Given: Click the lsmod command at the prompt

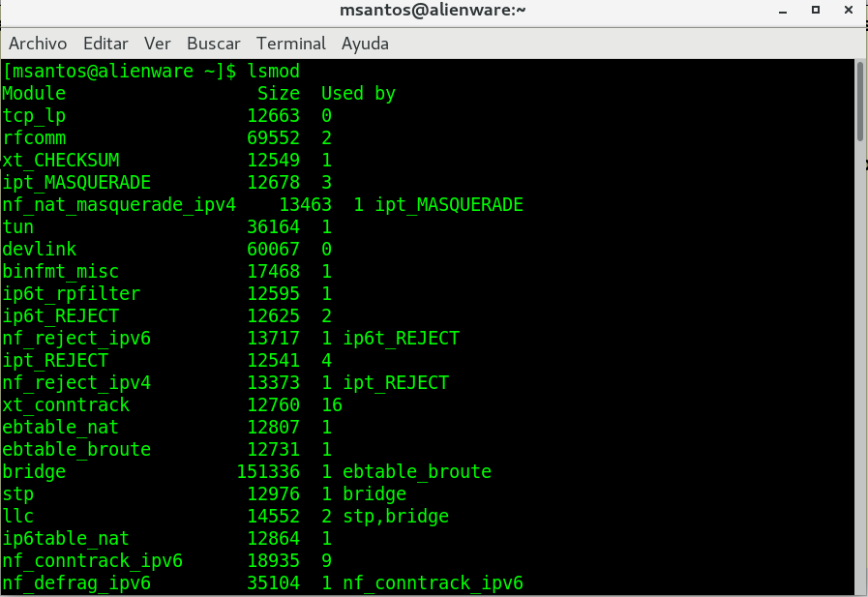Looking at the screenshot, I should point(273,72).
